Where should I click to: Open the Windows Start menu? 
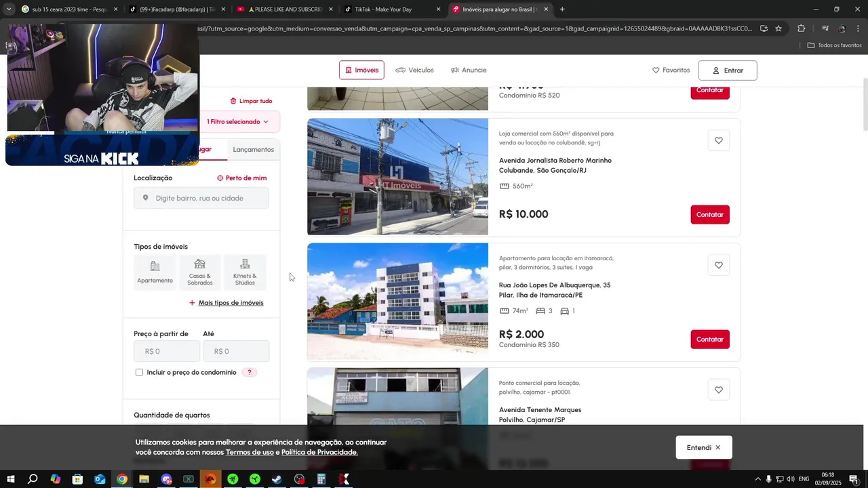(10, 479)
